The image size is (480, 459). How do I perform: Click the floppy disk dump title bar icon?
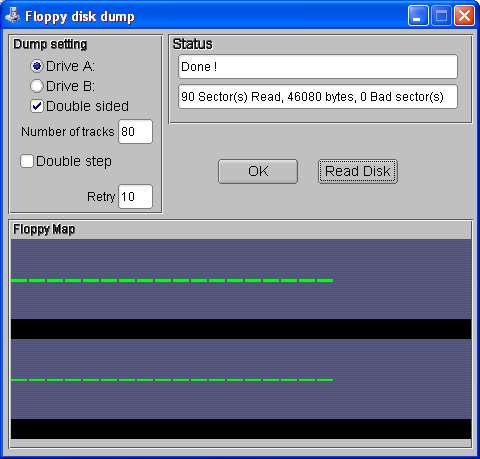pyautogui.click(x=13, y=15)
